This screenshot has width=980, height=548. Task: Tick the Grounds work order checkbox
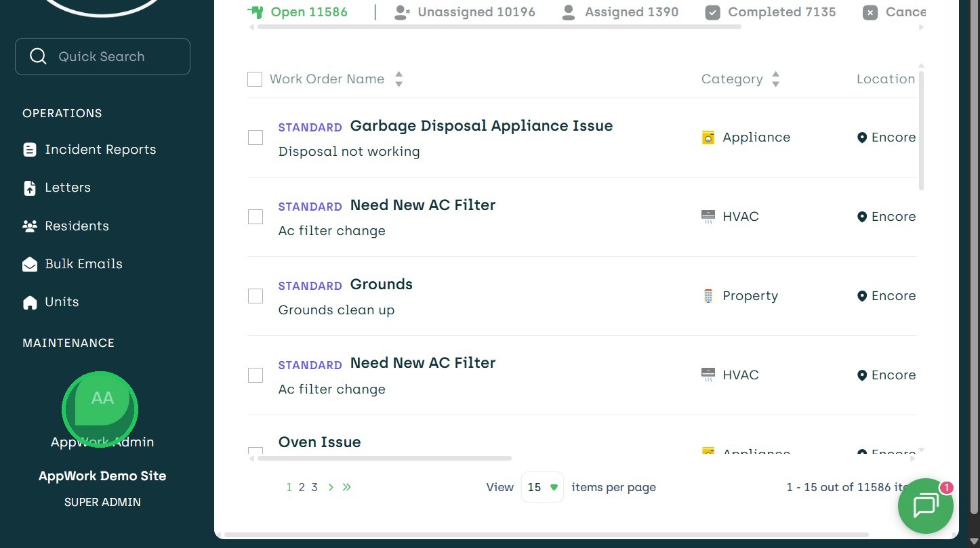click(256, 296)
